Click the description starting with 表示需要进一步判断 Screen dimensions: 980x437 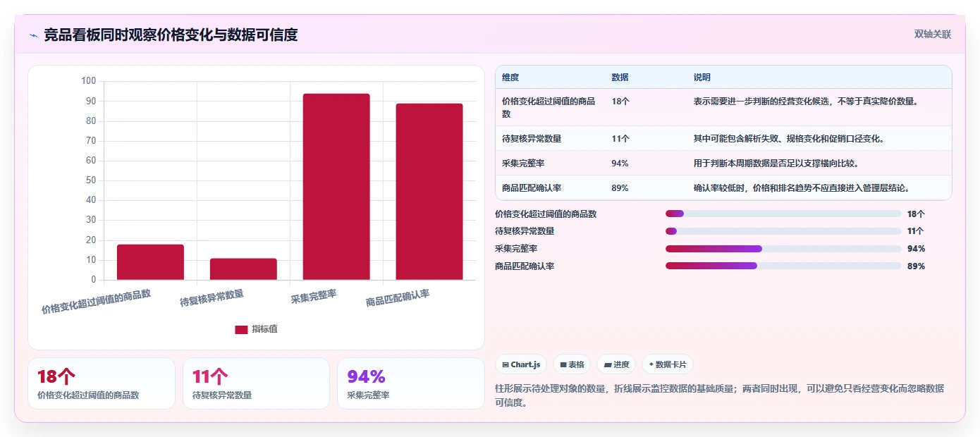806,101
